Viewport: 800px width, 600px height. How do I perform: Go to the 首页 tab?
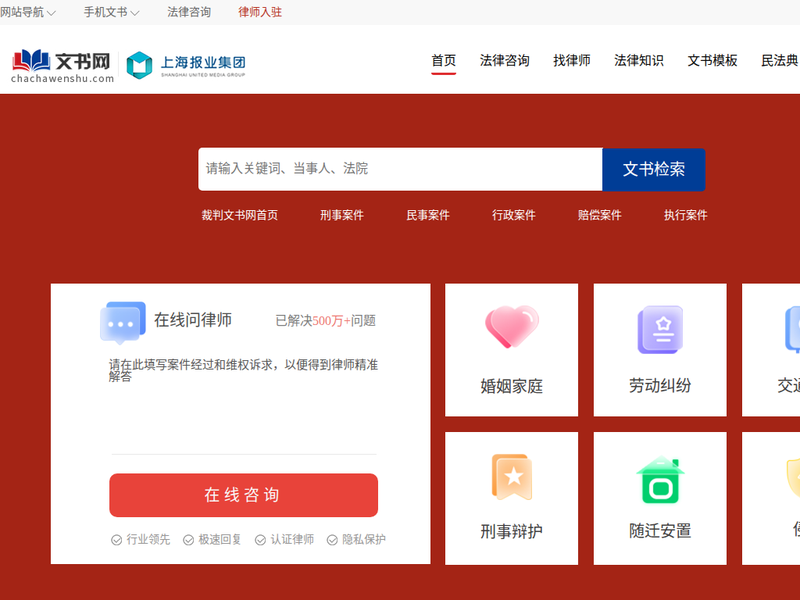coord(443,60)
